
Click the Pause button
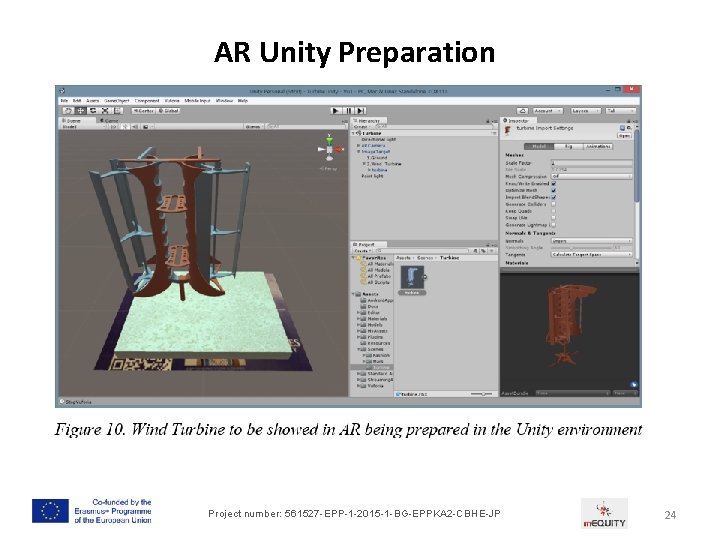tap(349, 111)
